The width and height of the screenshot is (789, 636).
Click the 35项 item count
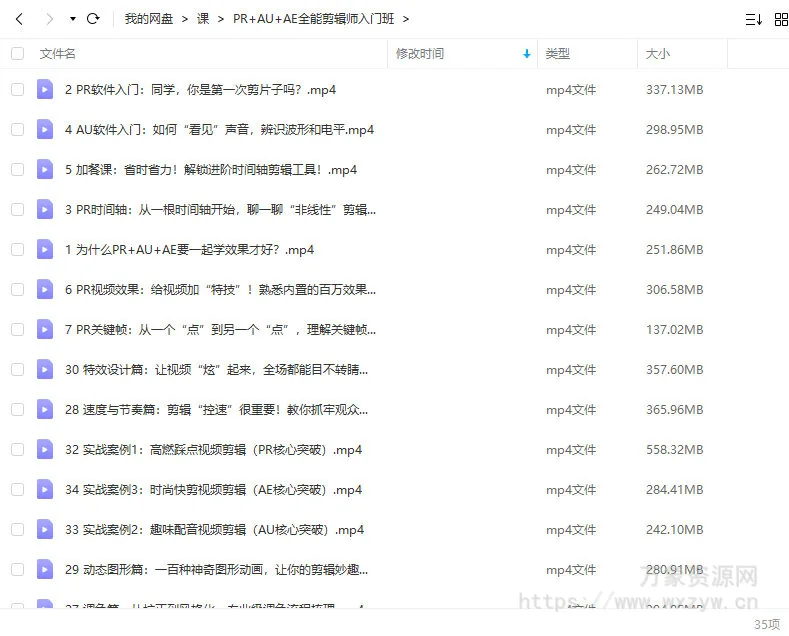point(767,624)
